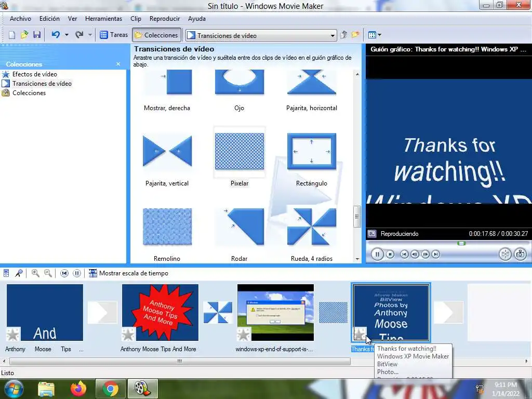Select the Rueda transition cell in storyboard
Screen dimensions: 532x399
218,312
